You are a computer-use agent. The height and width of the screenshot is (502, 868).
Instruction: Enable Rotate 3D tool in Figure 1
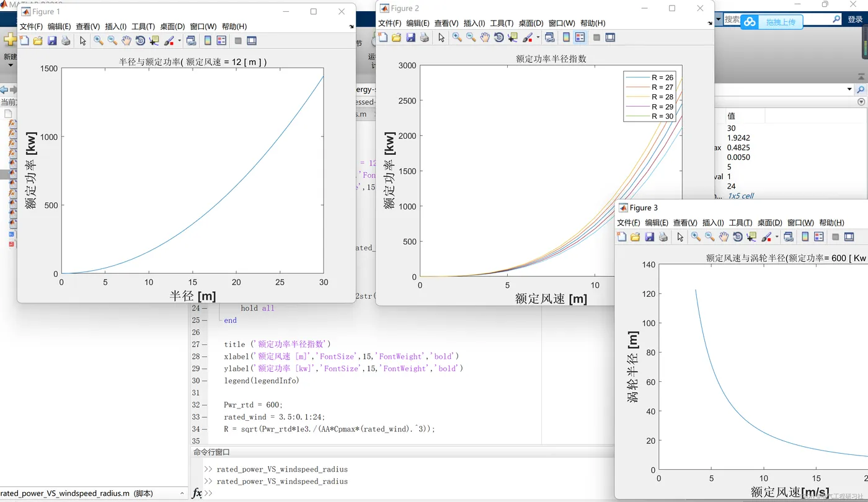(140, 41)
